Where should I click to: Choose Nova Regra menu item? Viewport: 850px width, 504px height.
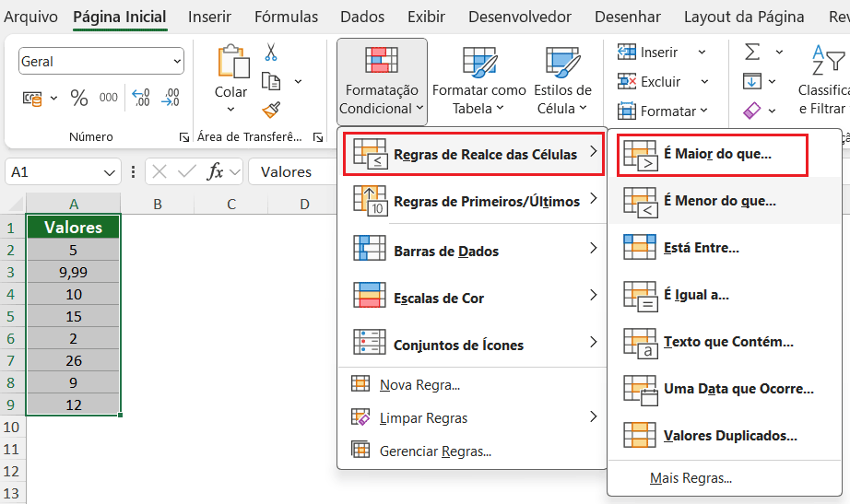pyautogui.click(x=472, y=385)
